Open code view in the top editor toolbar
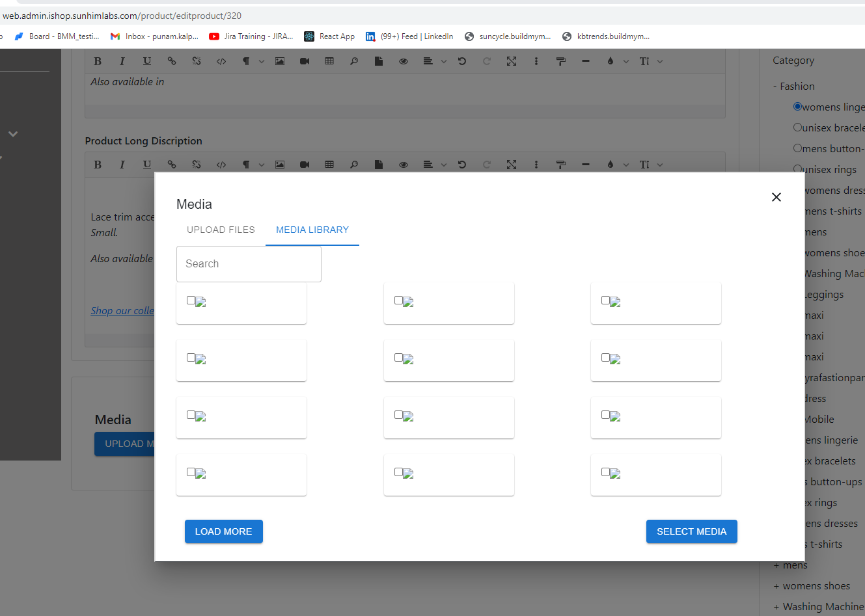865x616 pixels. click(x=221, y=61)
